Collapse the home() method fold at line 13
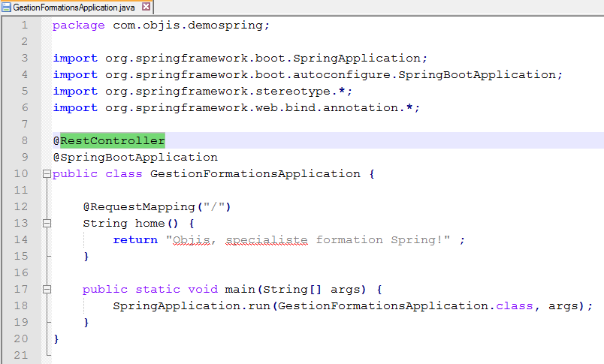 47,223
